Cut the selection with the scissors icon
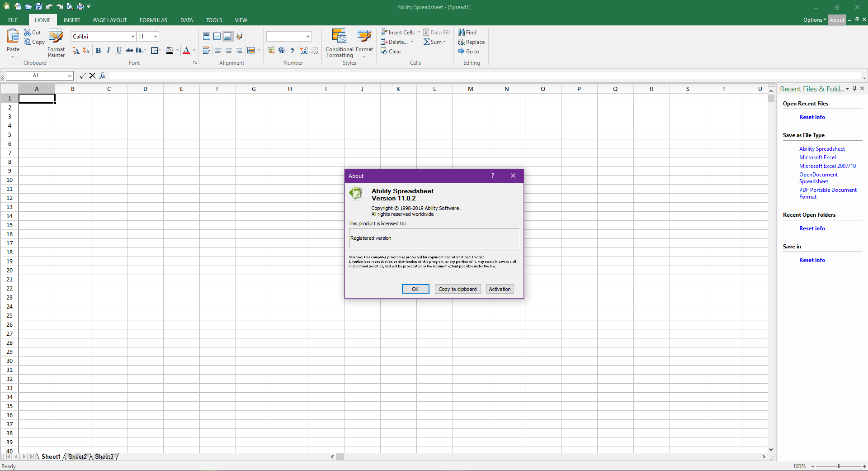The height and width of the screenshot is (471, 868). point(28,32)
